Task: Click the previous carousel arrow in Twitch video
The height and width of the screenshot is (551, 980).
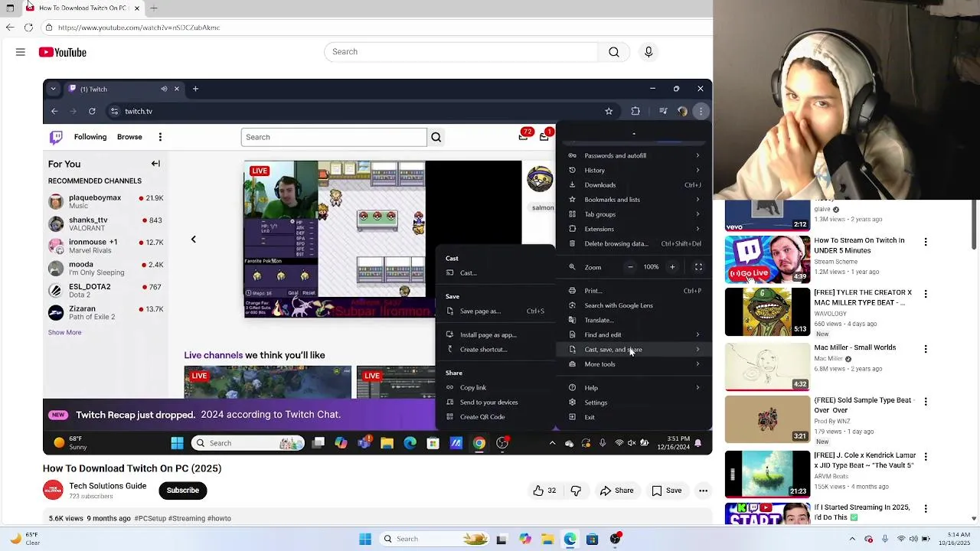Action: tap(194, 240)
